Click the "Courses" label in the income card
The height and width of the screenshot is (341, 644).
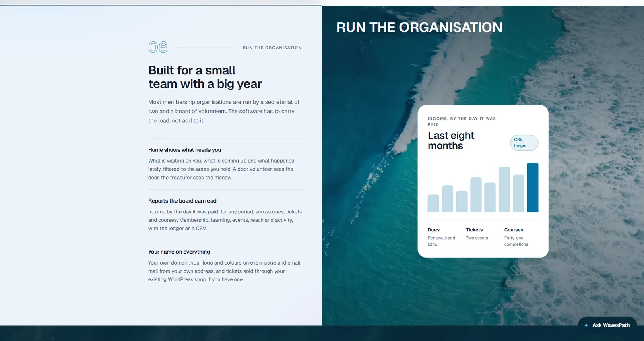[x=514, y=230]
